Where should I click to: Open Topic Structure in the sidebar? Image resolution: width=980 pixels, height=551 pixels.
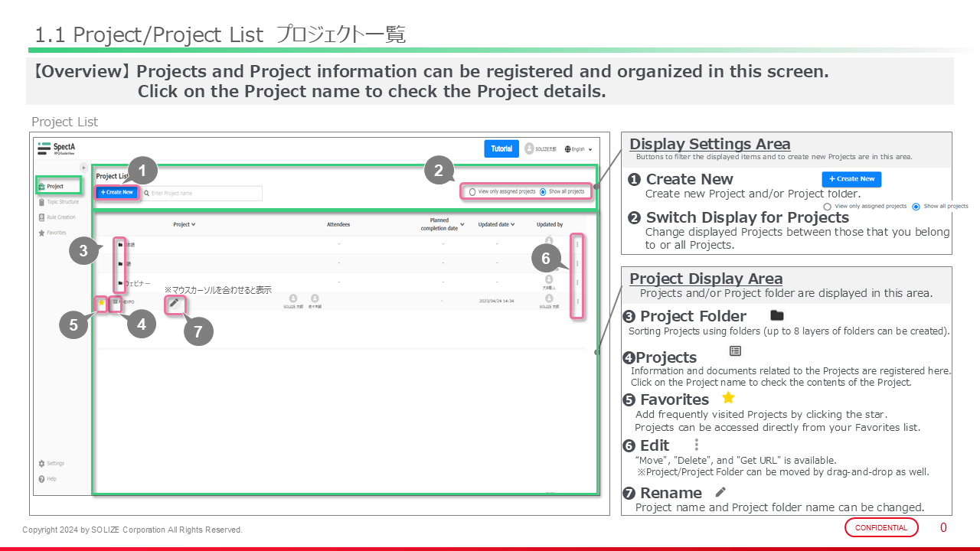[62, 202]
